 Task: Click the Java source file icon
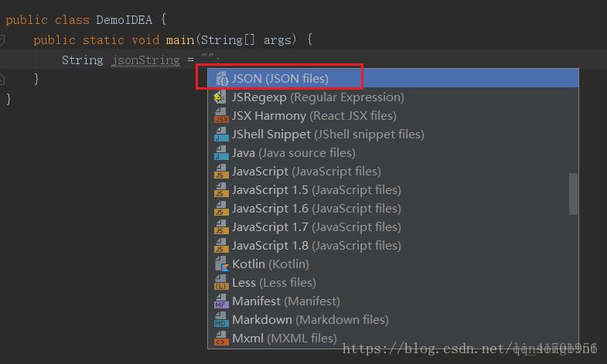221,153
